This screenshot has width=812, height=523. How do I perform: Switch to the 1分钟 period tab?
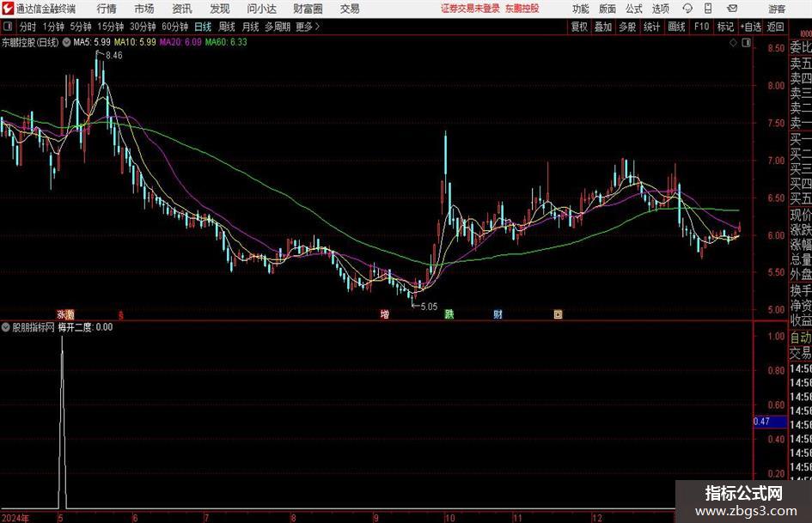[x=53, y=27]
